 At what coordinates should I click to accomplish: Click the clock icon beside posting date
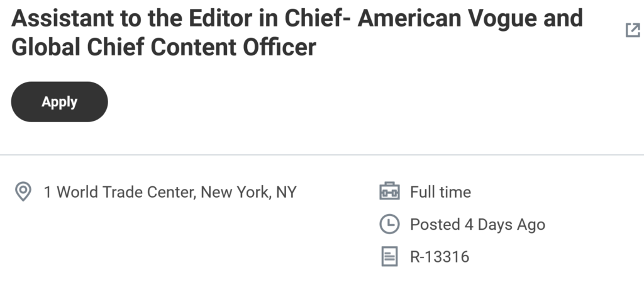coord(389,224)
